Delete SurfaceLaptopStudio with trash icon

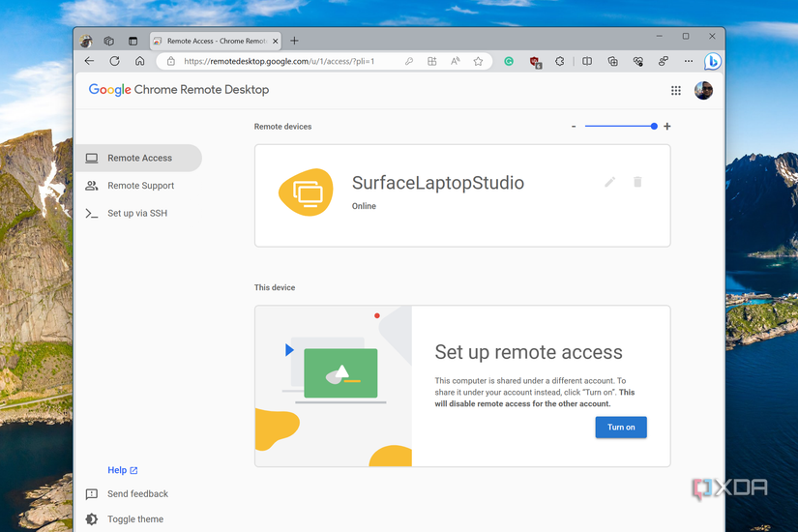637,182
